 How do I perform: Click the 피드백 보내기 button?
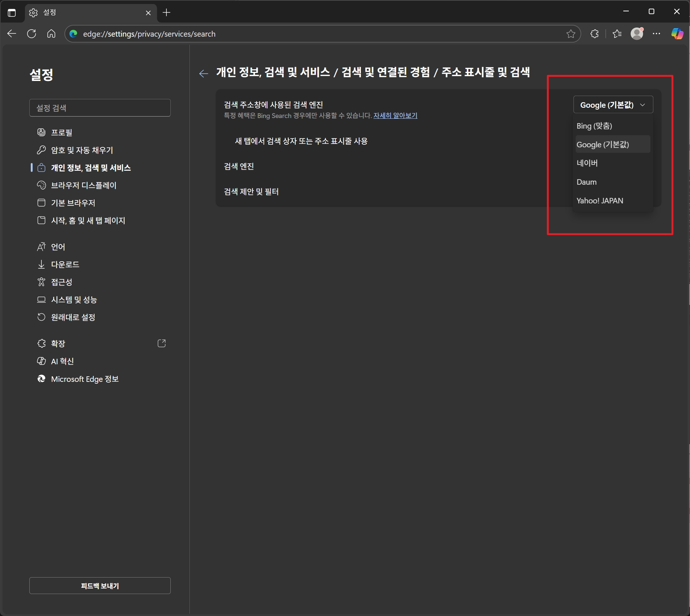click(x=100, y=586)
